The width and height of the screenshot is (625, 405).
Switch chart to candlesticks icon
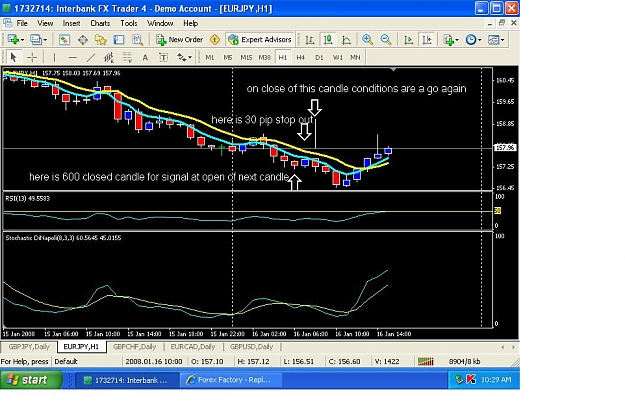pyautogui.click(x=328, y=39)
